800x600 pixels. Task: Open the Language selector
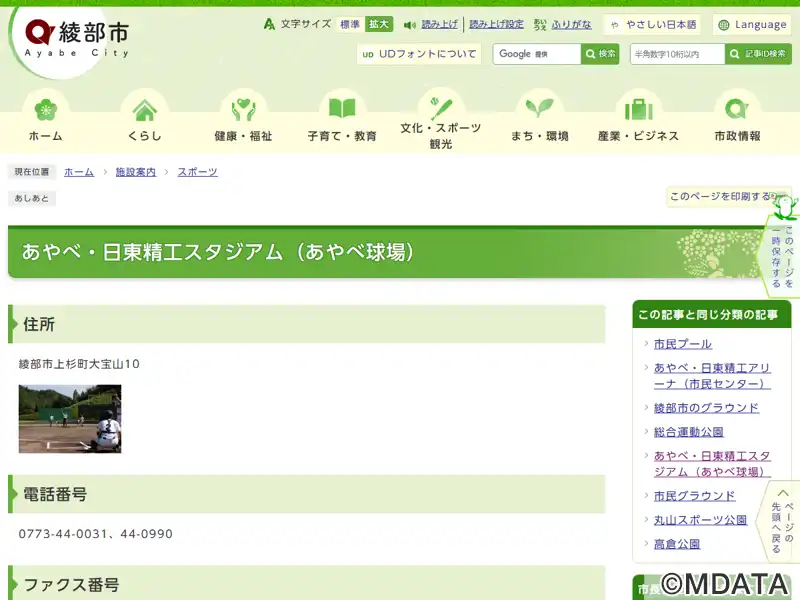(x=751, y=24)
